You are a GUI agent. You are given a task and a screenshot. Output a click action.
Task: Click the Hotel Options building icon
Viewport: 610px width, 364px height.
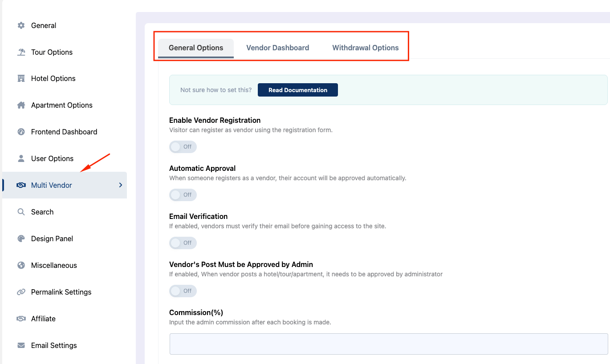(x=21, y=78)
